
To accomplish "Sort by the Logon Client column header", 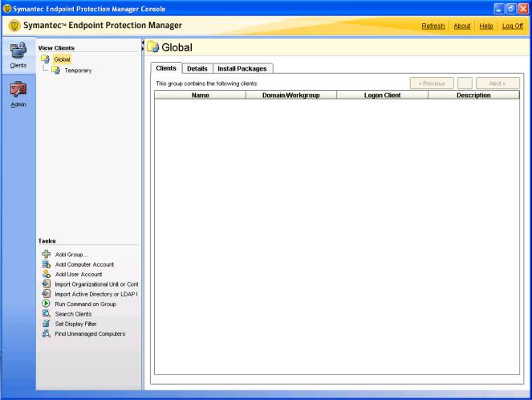I will [383, 95].
